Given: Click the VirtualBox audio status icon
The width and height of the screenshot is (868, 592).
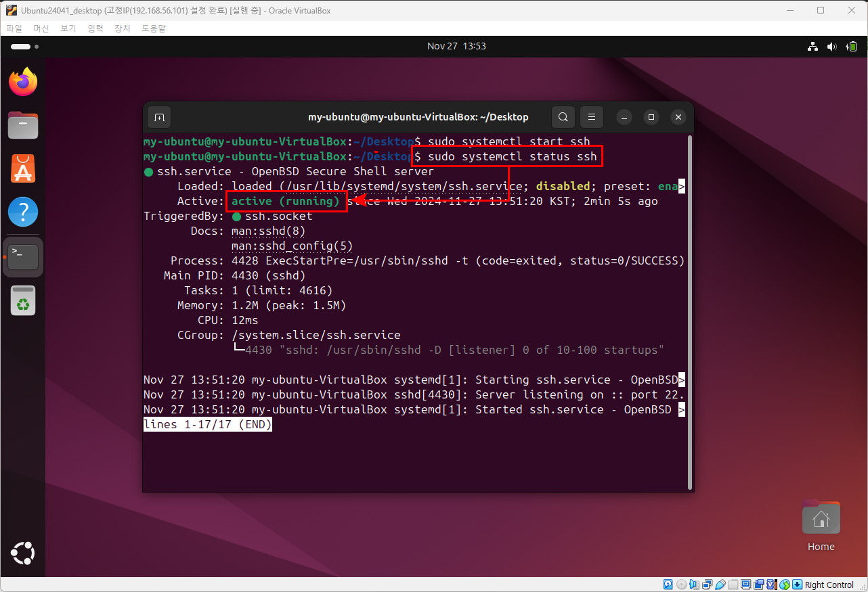Looking at the screenshot, I should coord(695,585).
